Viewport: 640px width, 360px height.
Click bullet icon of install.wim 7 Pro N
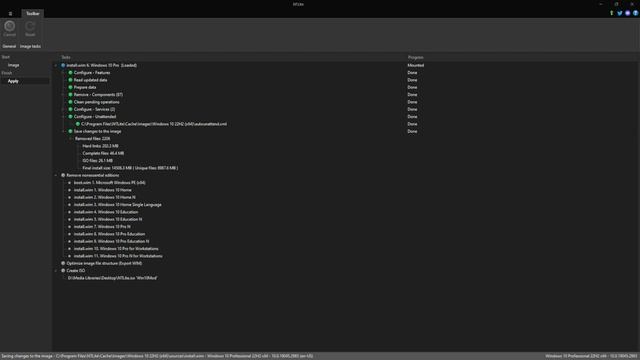(70, 227)
